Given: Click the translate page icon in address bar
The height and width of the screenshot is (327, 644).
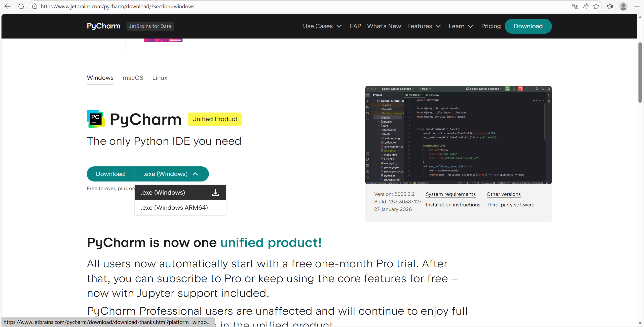Looking at the screenshot, I should click(x=575, y=6).
